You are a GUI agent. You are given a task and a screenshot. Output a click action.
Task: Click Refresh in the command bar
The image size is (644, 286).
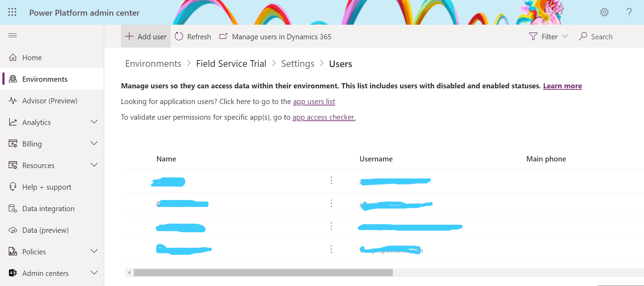(x=193, y=36)
